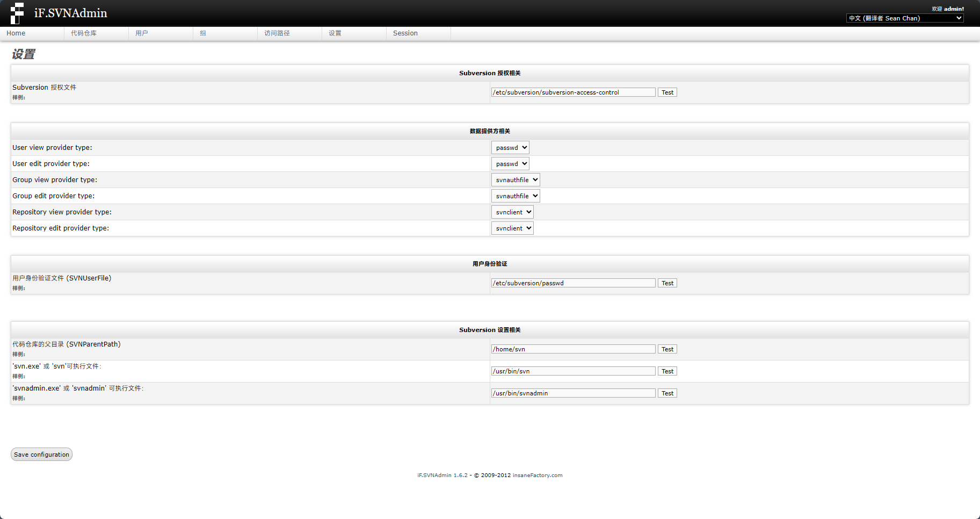Image resolution: width=980 pixels, height=519 pixels.
Task: Open the Session menu
Action: click(405, 33)
